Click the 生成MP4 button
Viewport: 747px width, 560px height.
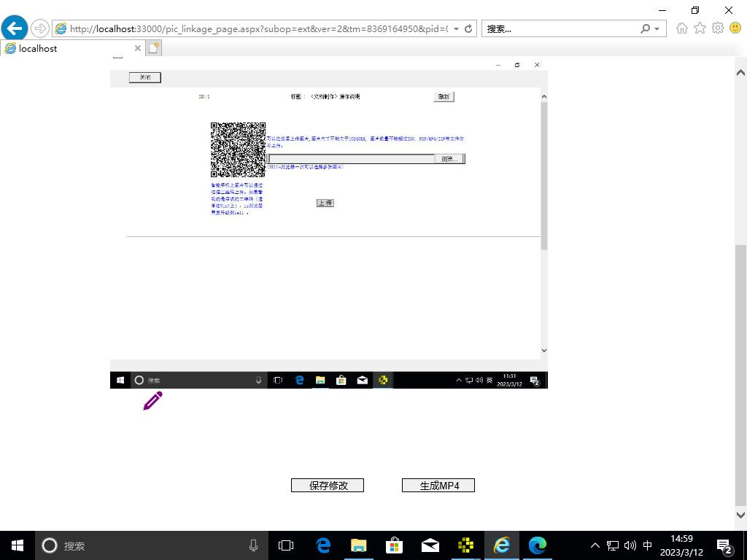[x=438, y=486]
